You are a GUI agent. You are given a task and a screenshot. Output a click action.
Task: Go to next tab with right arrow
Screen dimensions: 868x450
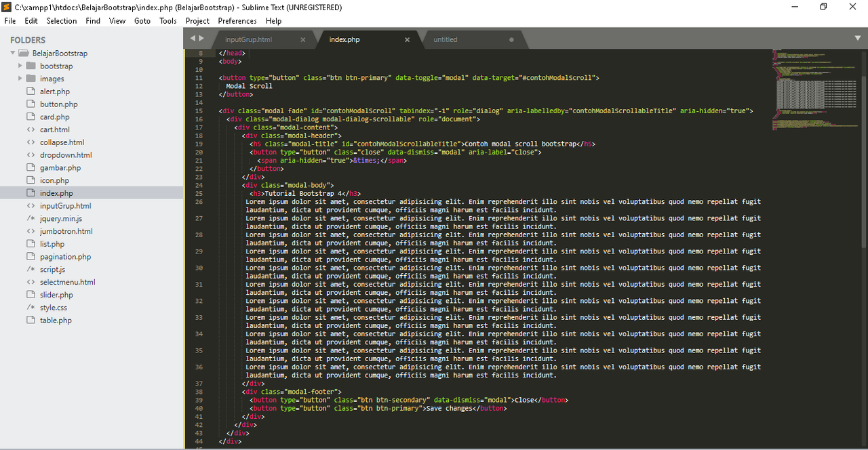201,39
